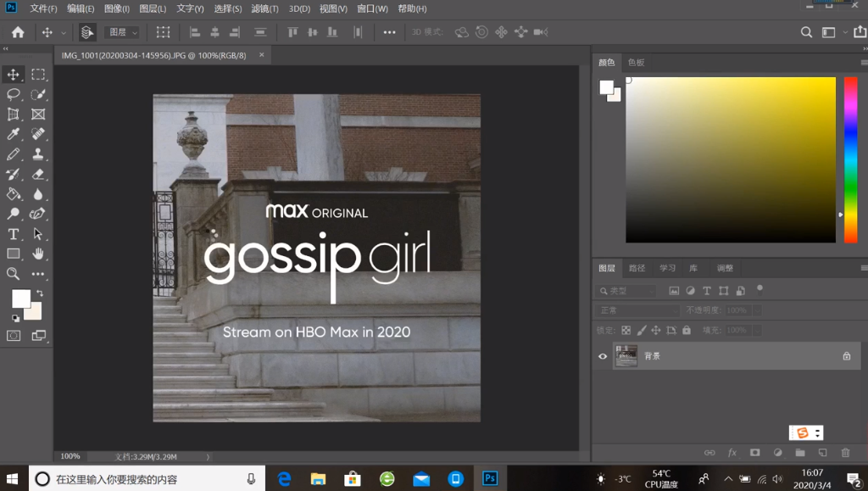Select the Eraser tool

[38, 175]
